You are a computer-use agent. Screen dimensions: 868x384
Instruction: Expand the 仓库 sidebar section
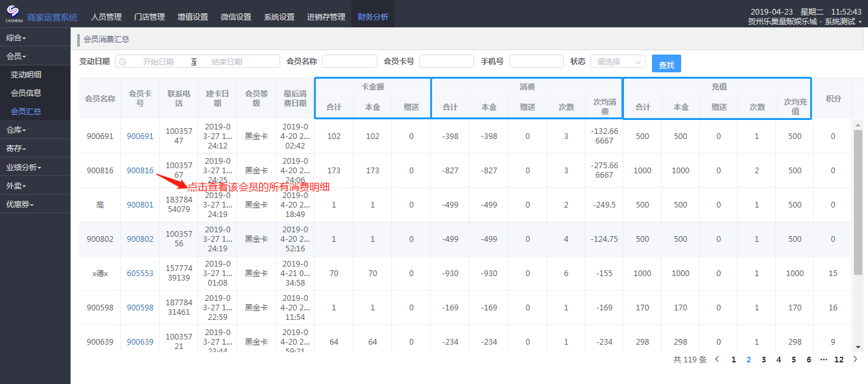[x=35, y=130]
